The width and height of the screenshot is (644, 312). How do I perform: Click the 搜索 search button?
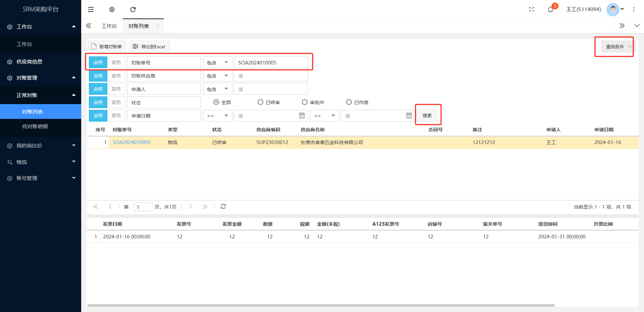[427, 116]
